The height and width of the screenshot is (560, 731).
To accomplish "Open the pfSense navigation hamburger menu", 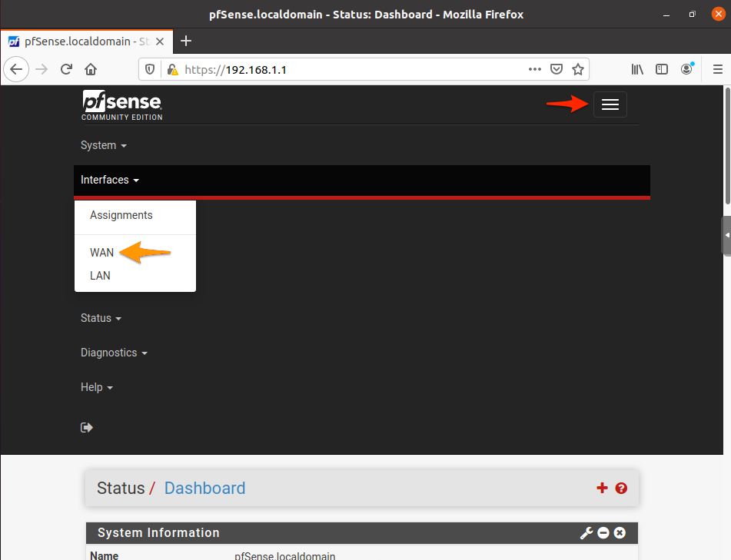I will point(610,104).
